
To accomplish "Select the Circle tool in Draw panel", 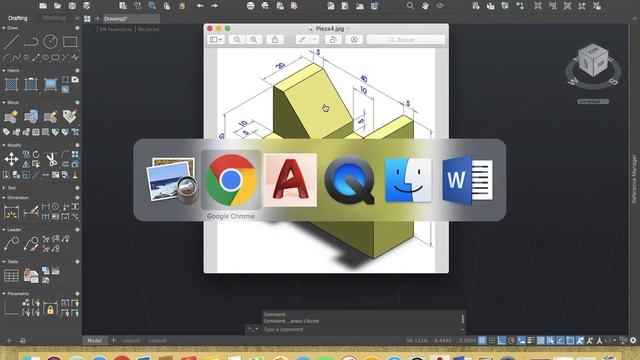I will pyautogui.click(x=50, y=42).
